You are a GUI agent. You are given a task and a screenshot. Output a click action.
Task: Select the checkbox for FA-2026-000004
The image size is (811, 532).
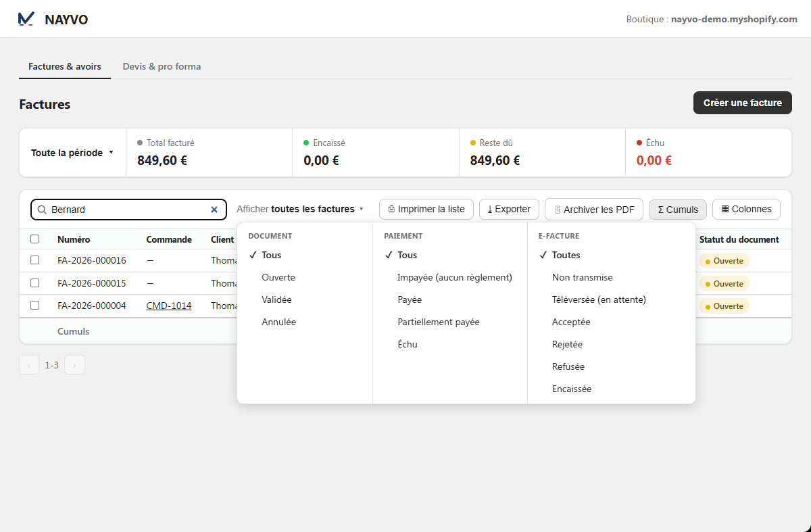click(x=35, y=305)
